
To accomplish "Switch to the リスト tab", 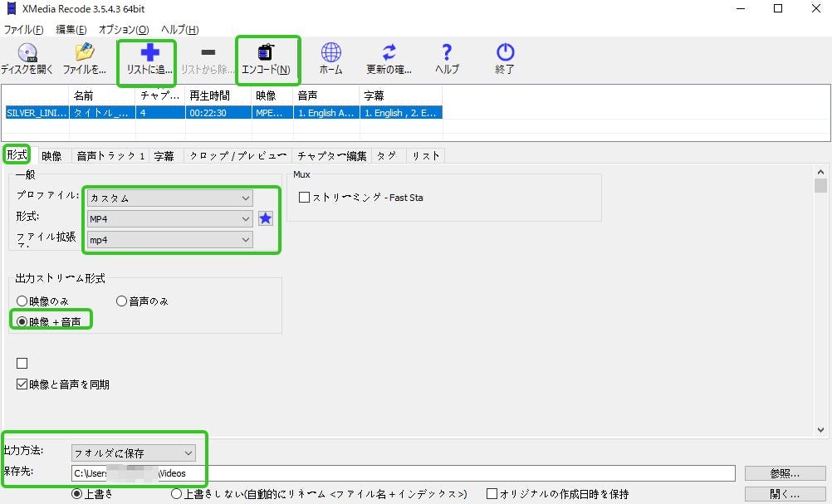I will [x=426, y=156].
